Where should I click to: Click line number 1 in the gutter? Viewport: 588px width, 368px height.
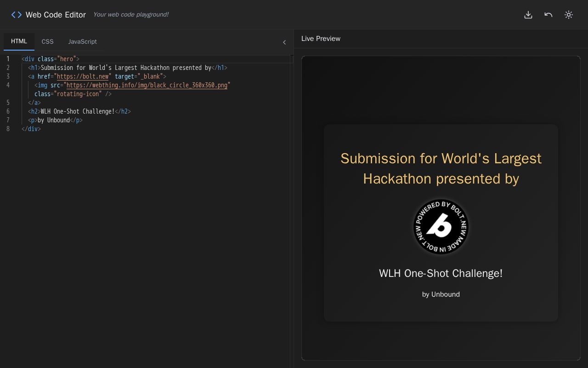point(8,59)
